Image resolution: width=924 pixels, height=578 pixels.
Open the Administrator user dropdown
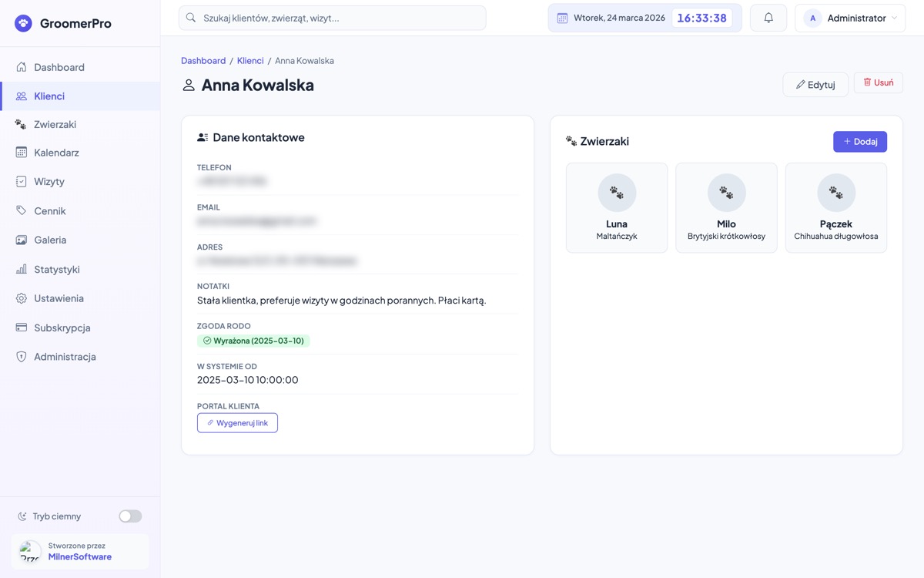[850, 18]
